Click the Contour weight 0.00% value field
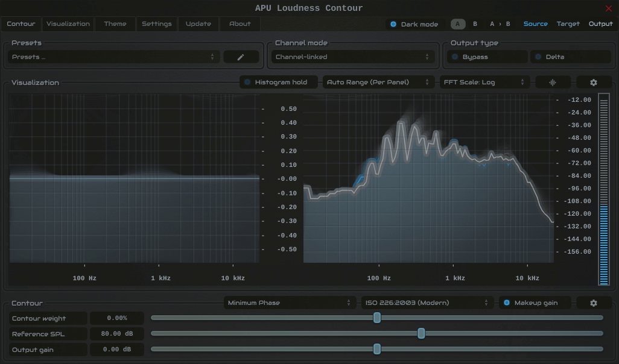Image resolution: width=619 pixels, height=364 pixels. (117, 318)
